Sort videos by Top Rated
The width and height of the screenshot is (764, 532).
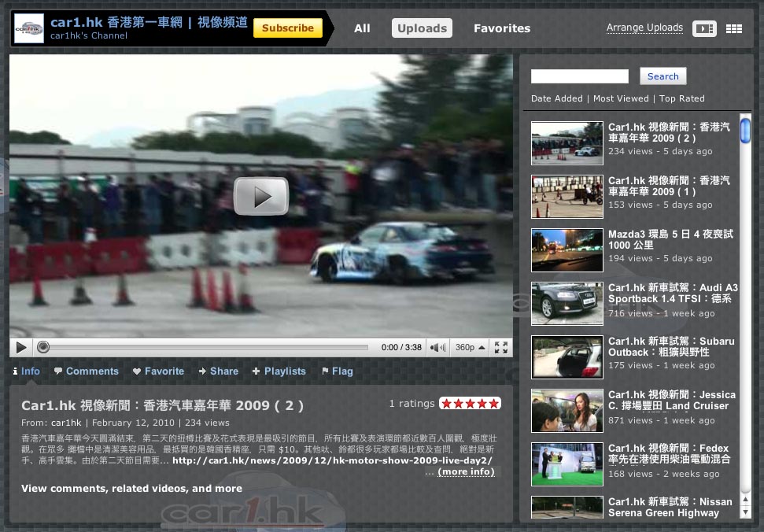(681, 98)
